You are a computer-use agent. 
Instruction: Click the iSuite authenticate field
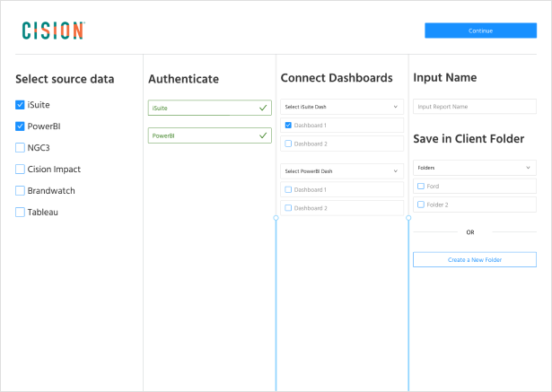point(210,108)
